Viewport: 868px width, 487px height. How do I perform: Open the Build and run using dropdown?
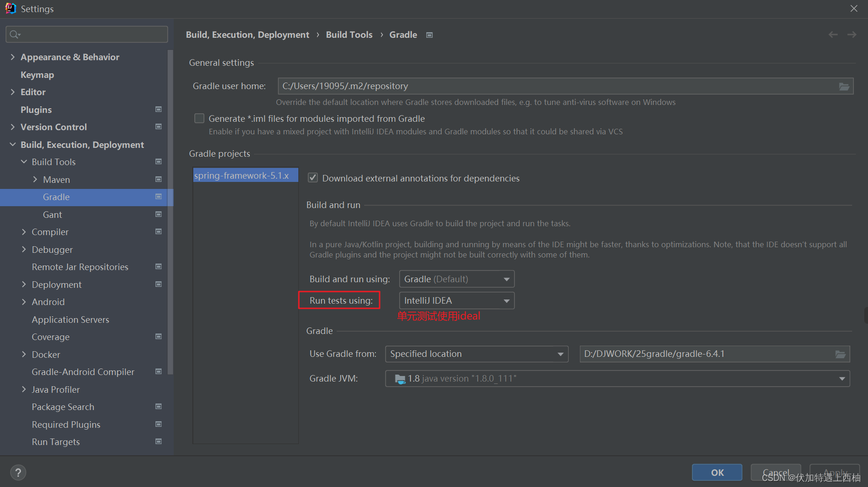[457, 279]
